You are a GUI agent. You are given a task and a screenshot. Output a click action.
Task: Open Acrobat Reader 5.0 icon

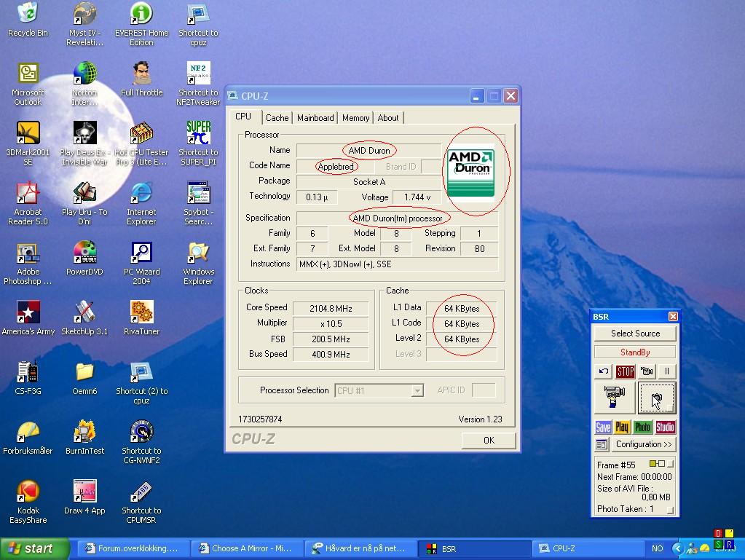point(28,203)
